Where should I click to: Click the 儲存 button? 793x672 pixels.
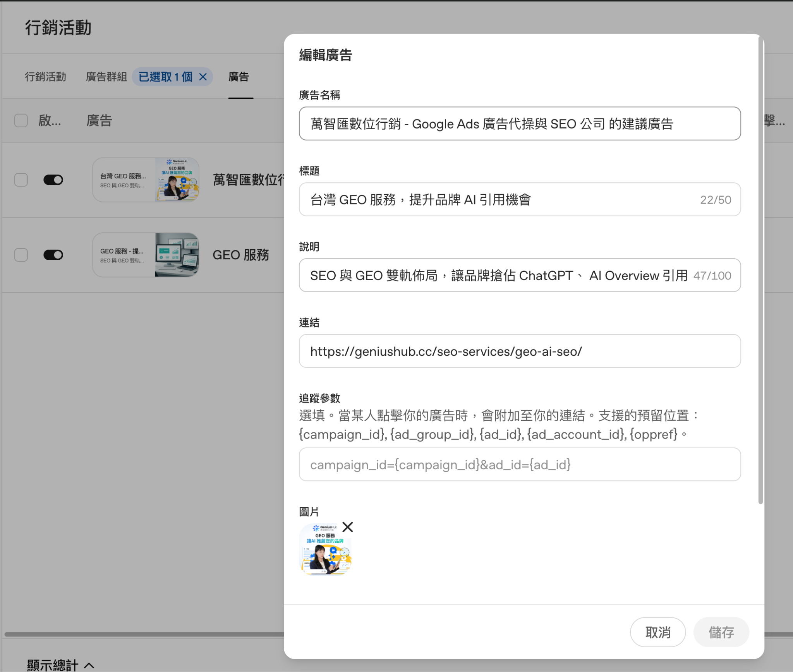tap(721, 632)
